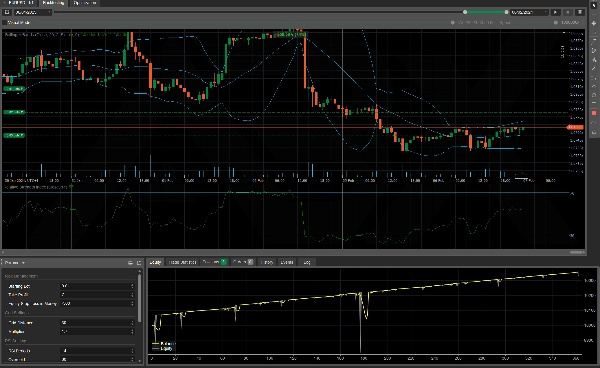This screenshot has width=600, height=368.
Task: Click the lower green order label on chart
Action: point(14,135)
